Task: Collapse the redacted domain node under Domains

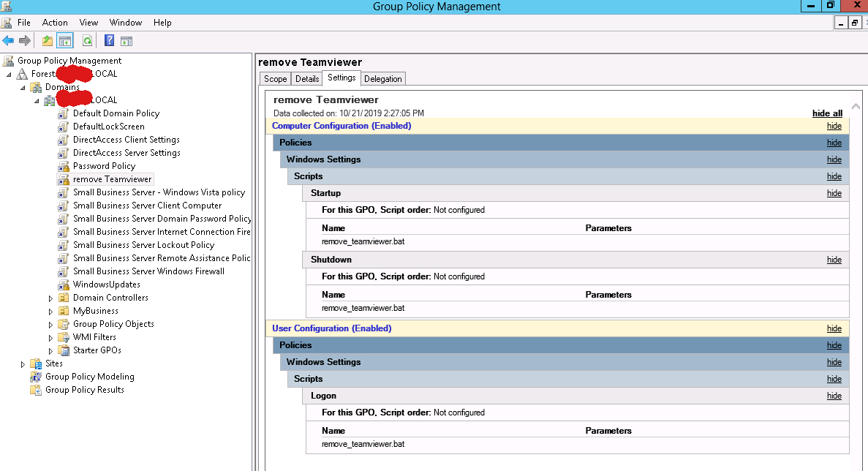Action: point(37,101)
